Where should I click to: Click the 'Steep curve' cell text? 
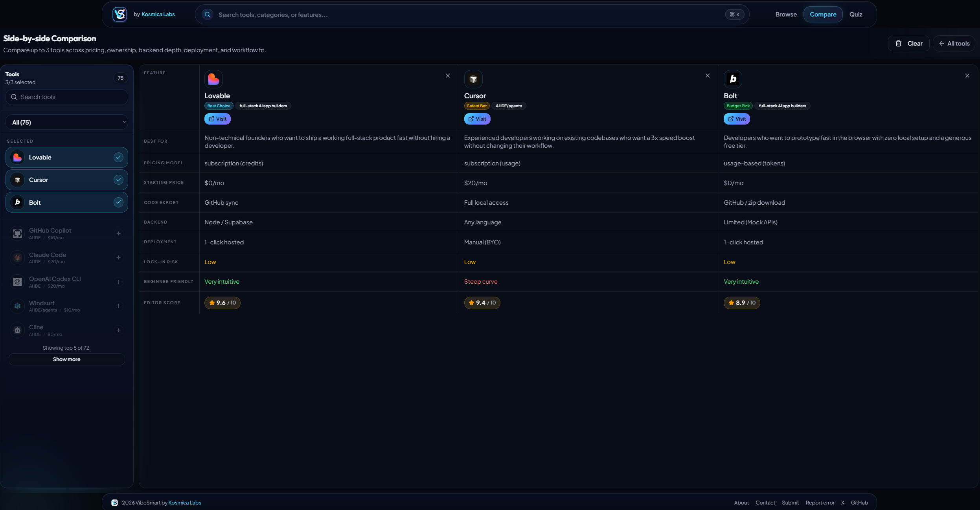[480, 282]
